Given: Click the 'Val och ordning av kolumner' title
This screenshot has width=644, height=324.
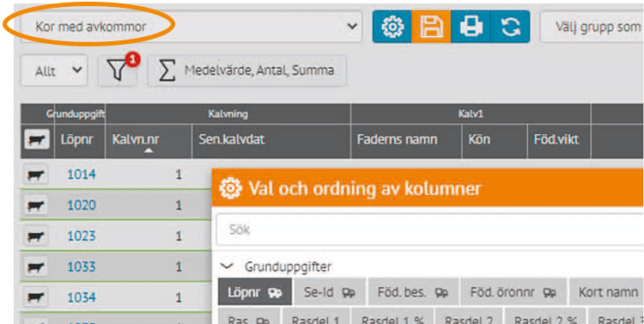Looking at the screenshot, I should pos(364,188).
